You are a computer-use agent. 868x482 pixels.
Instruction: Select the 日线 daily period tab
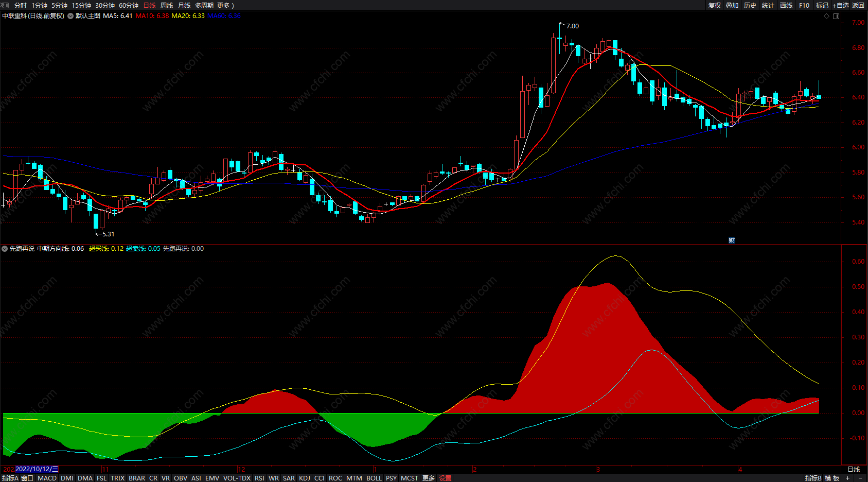click(x=149, y=5)
